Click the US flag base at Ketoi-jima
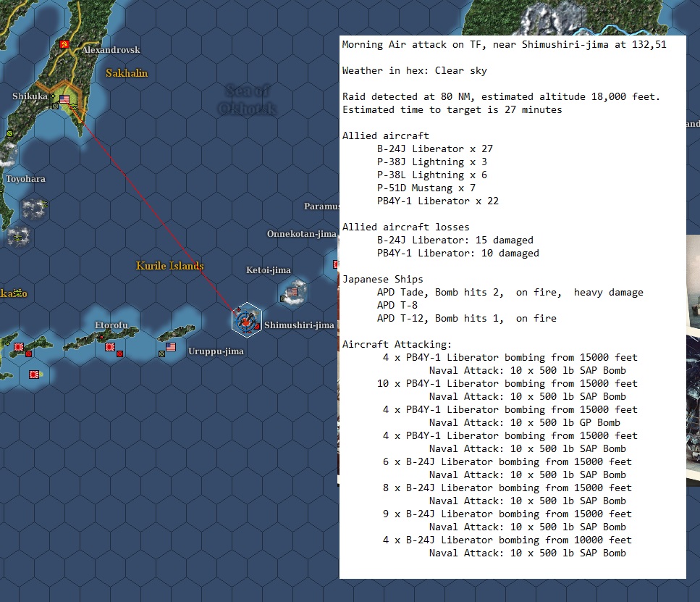The width and height of the screenshot is (700, 602). (292, 292)
